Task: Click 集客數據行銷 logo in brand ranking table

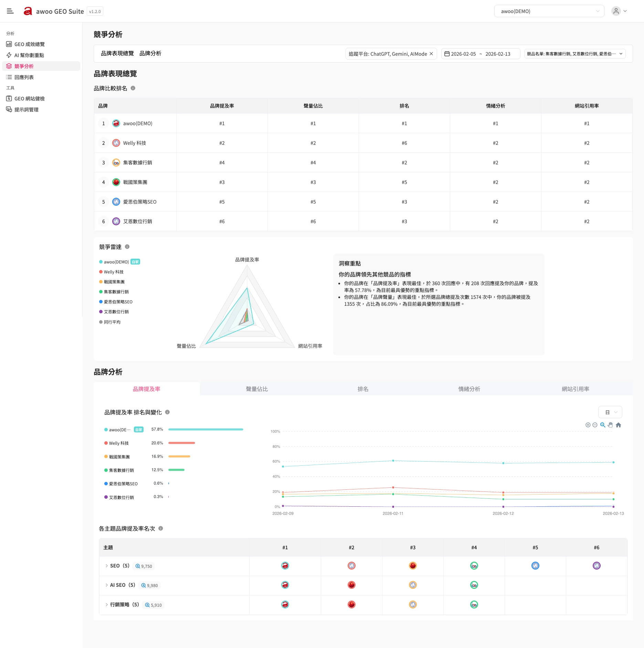Action: click(116, 163)
